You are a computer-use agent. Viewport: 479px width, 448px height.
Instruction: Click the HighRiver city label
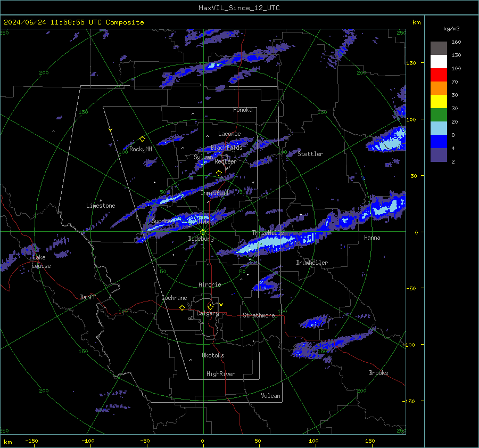(221, 374)
